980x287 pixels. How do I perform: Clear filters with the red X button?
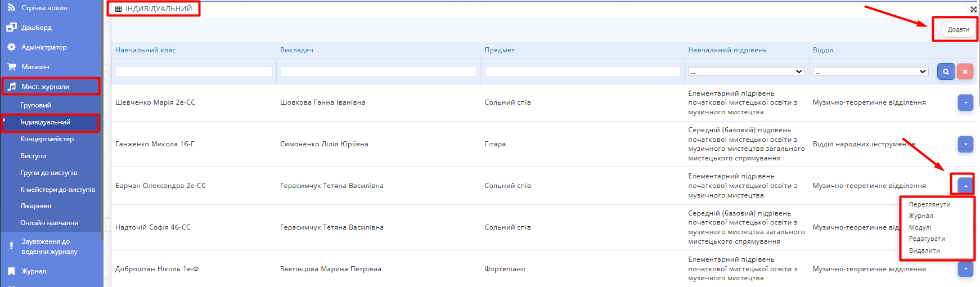point(965,71)
